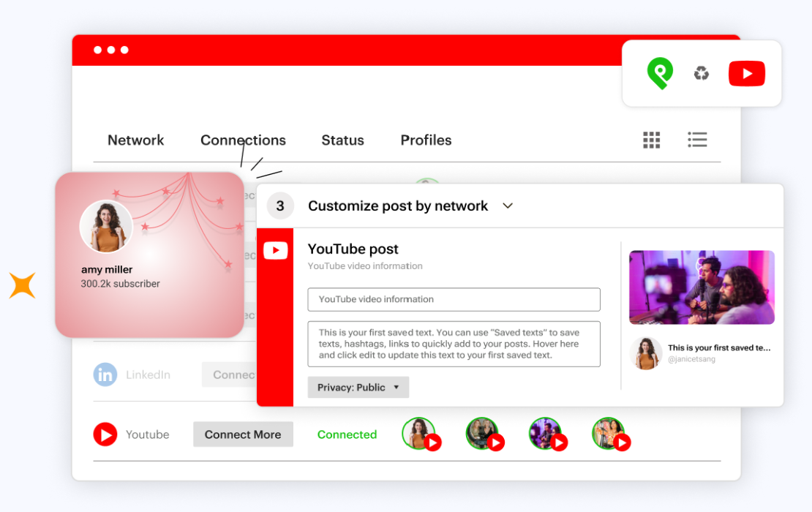Click the saved text description box

(x=454, y=344)
